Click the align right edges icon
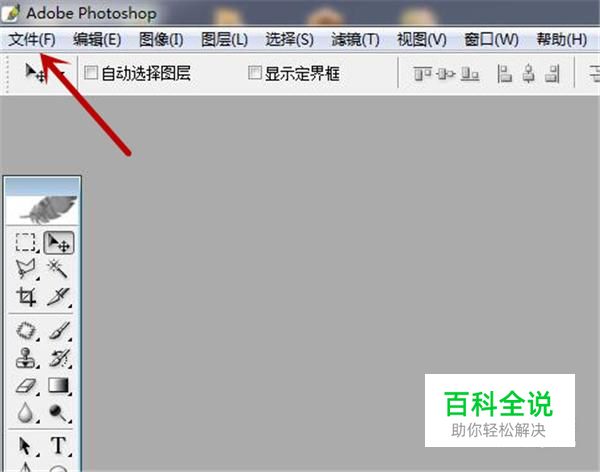This screenshot has height=472, width=600. click(552, 73)
